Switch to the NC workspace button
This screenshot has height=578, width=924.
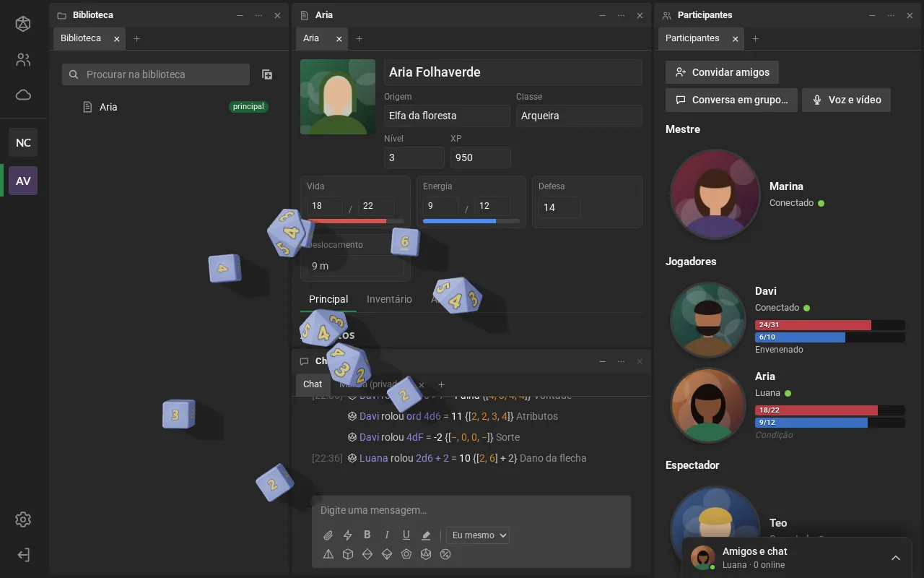pyautogui.click(x=23, y=142)
